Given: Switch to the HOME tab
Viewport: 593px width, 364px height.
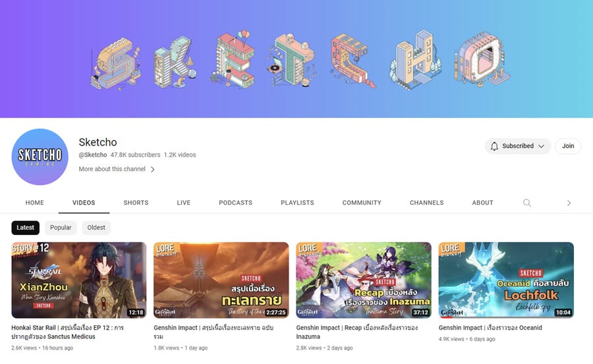Looking at the screenshot, I should pos(35,203).
